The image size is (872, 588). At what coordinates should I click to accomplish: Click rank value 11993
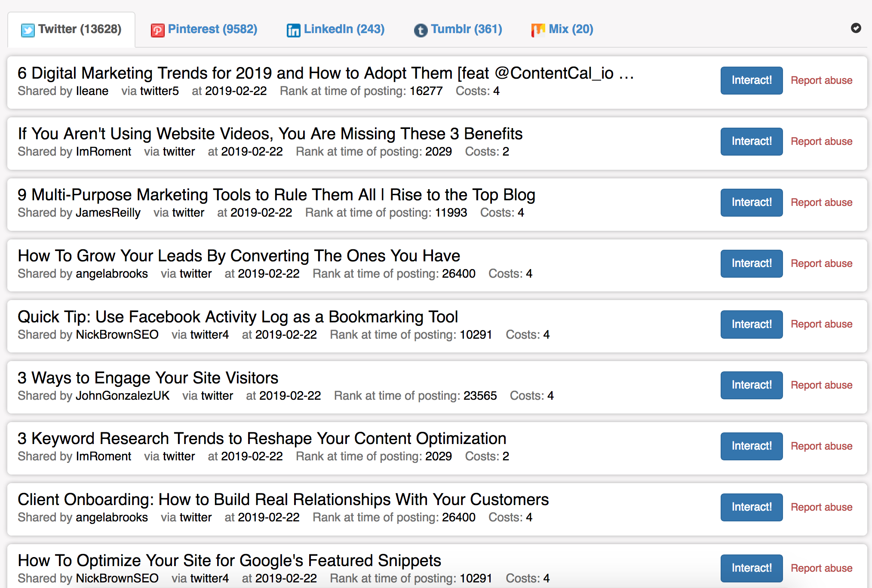[x=451, y=213]
